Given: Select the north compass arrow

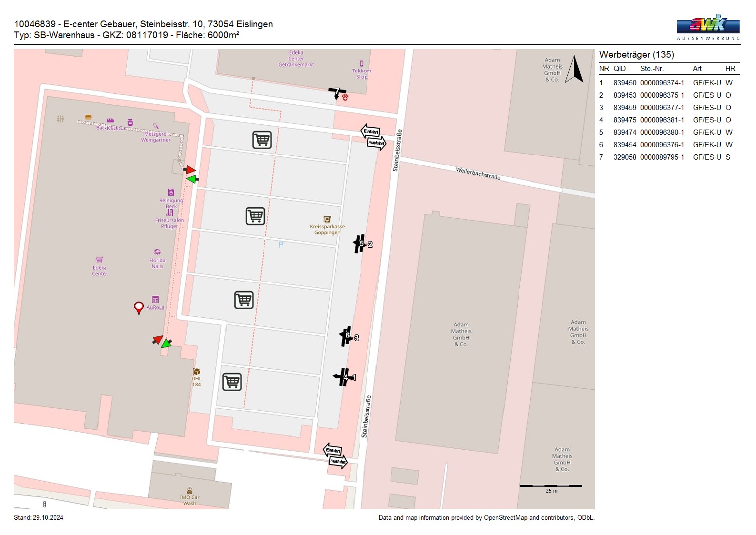Looking at the screenshot, I should 575,71.
